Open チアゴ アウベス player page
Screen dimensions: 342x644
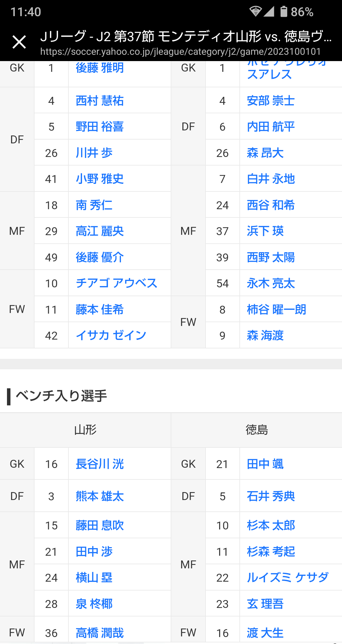click(x=117, y=283)
